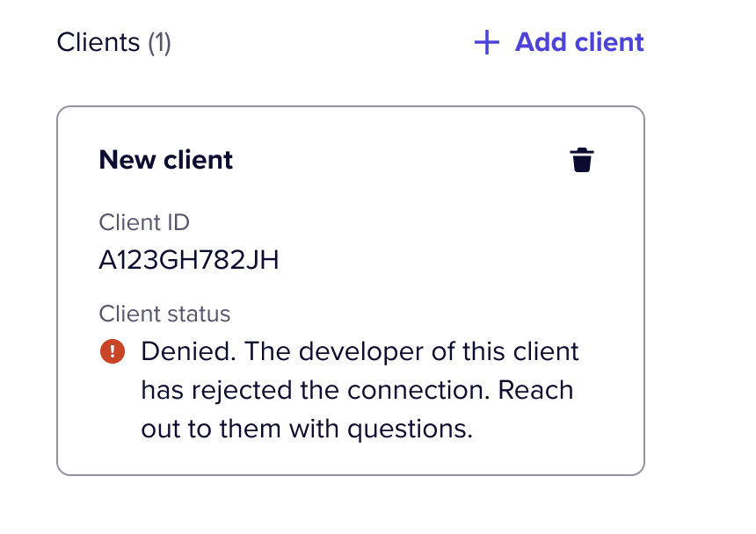Click the Client status label
The width and height of the screenshot is (756, 534).
pyautogui.click(x=164, y=314)
